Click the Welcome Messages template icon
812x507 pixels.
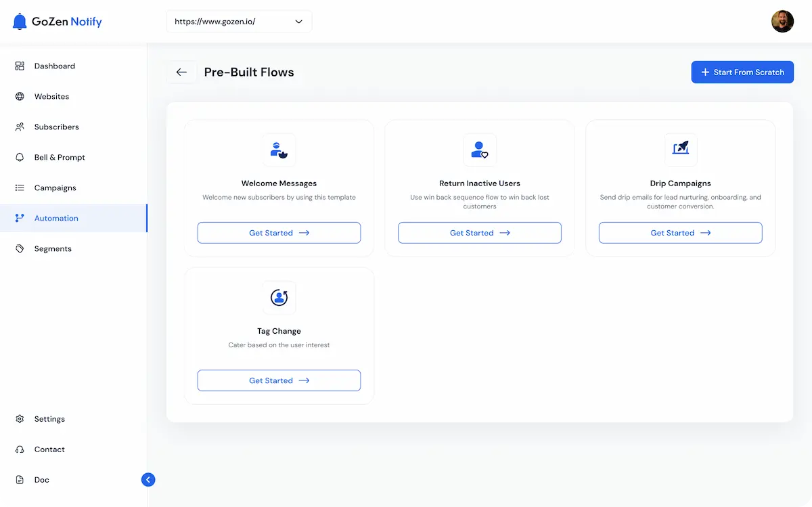point(279,150)
